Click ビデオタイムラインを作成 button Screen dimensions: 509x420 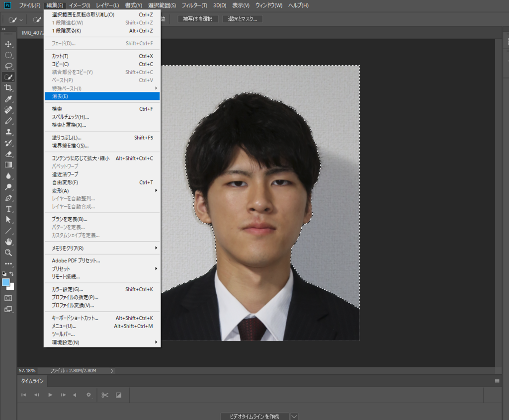point(254,417)
